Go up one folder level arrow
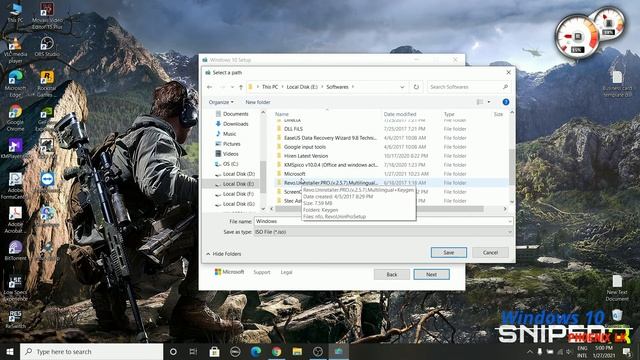The height and width of the screenshot is (360, 640). click(241, 87)
